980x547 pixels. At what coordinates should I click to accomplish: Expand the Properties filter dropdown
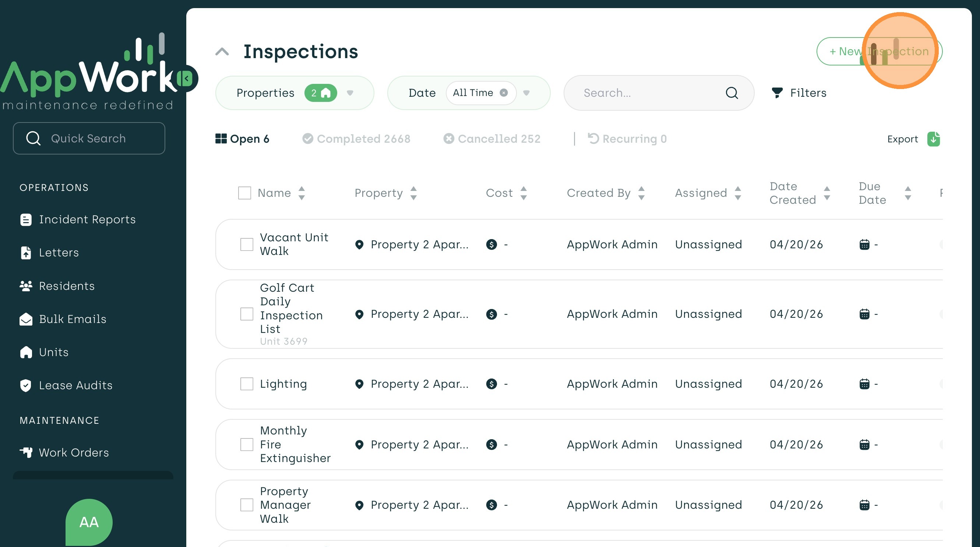(350, 93)
